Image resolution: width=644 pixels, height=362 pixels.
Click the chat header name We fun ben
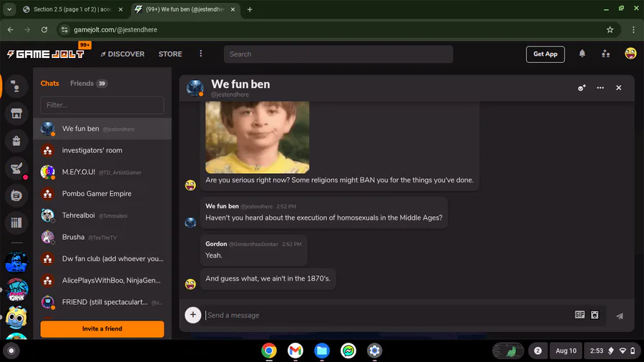(x=240, y=84)
